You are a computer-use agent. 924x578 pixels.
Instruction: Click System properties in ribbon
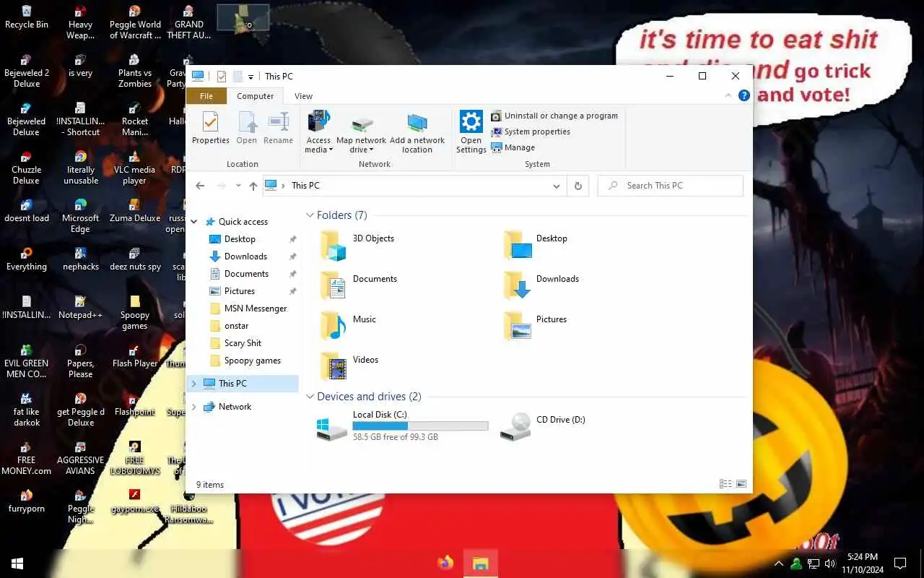tap(531, 131)
